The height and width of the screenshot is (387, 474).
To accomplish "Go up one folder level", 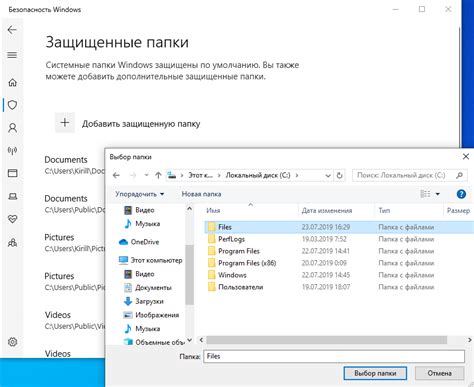I will coord(158,175).
